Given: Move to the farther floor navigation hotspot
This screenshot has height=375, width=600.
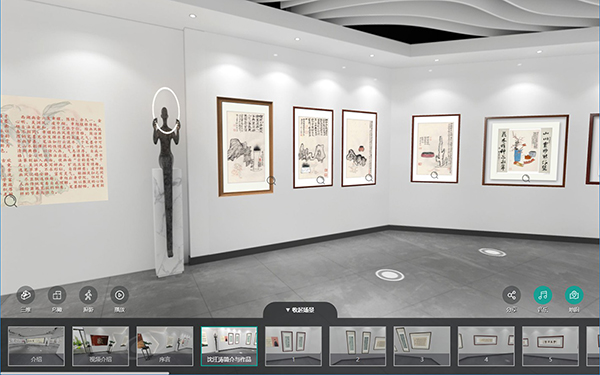Looking at the screenshot, I should (492, 252).
